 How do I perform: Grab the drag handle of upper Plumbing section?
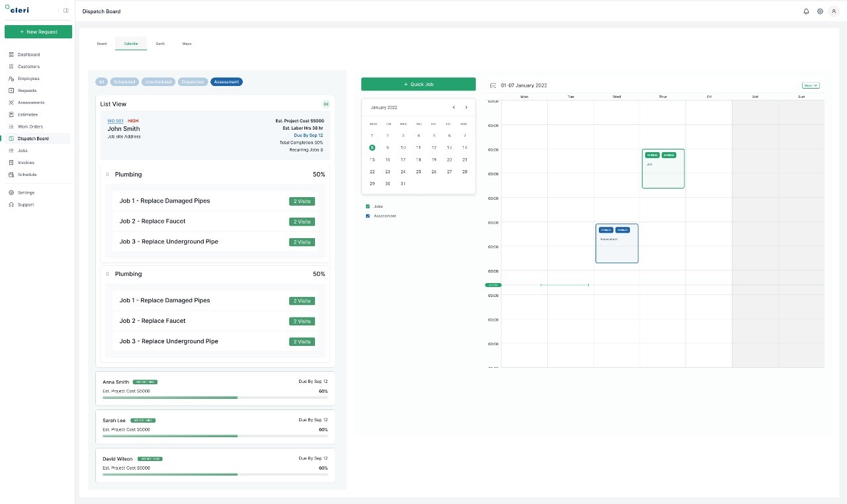[x=107, y=175]
